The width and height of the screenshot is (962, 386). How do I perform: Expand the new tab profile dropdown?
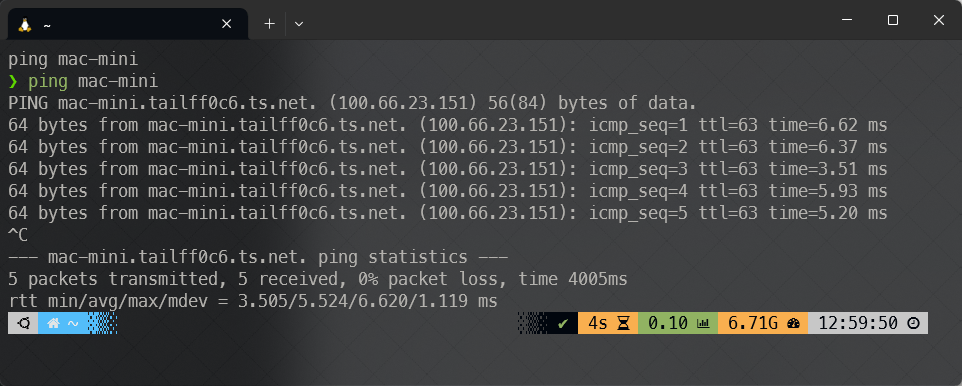299,24
